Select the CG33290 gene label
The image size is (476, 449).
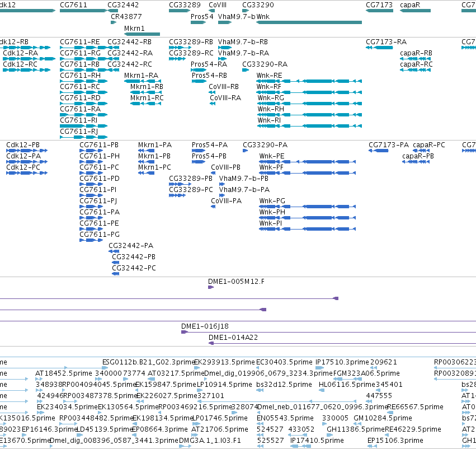tap(258, 5)
